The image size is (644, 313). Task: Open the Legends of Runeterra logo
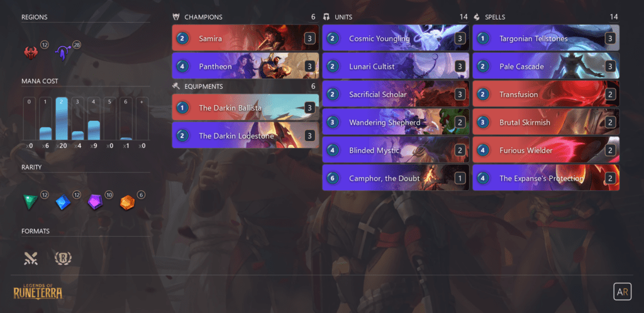(38, 292)
